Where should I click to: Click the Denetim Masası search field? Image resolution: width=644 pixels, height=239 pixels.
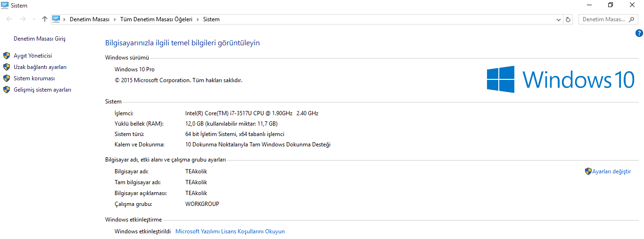[608, 19]
